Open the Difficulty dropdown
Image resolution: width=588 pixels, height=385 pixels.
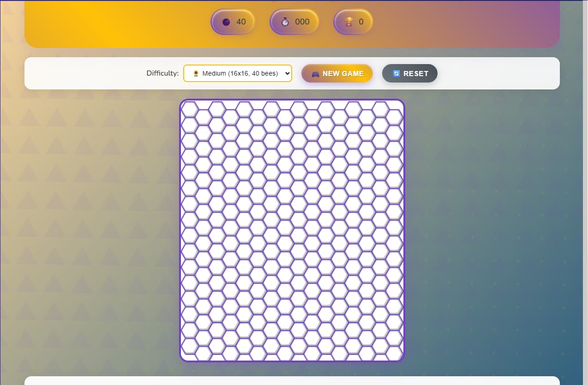pyautogui.click(x=237, y=73)
